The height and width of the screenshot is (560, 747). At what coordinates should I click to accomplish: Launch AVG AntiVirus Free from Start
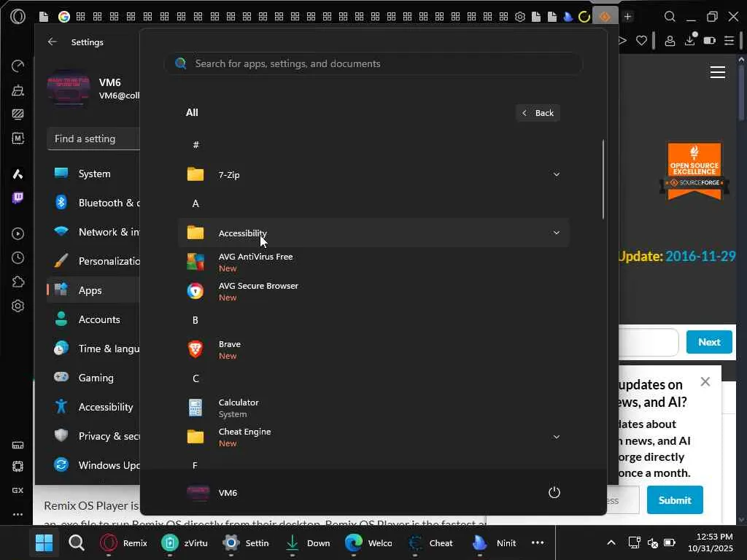coord(373,262)
